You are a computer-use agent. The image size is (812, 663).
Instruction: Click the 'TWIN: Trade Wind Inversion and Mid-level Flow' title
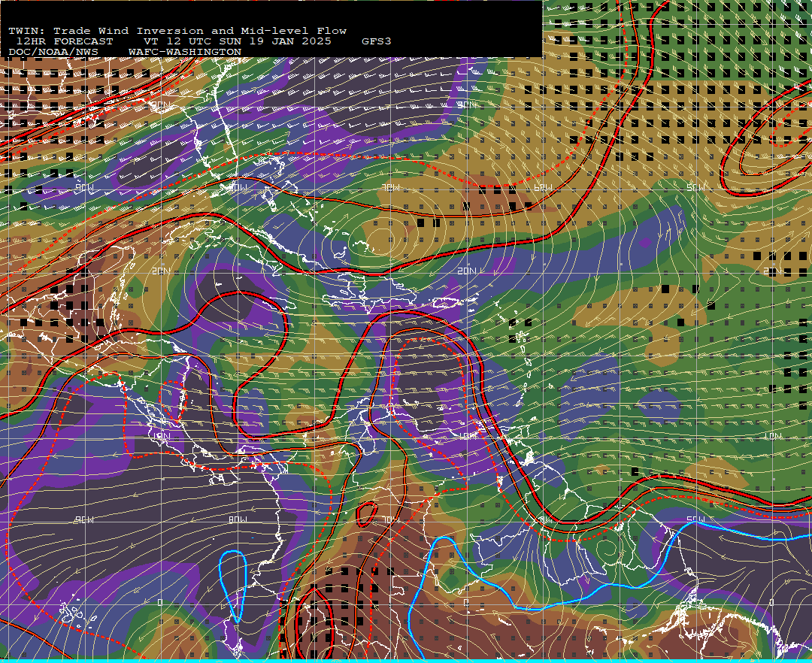coord(177,31)
